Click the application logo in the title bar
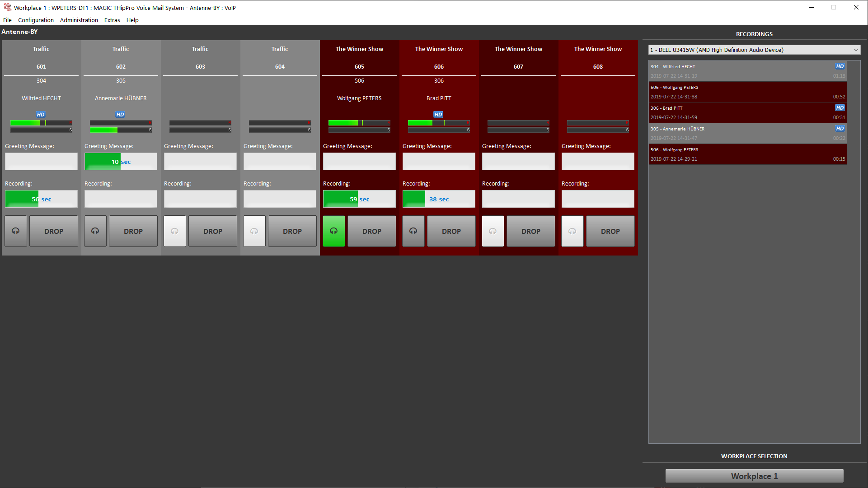This screenshot has width=868, height=488. tap(7, 7)
